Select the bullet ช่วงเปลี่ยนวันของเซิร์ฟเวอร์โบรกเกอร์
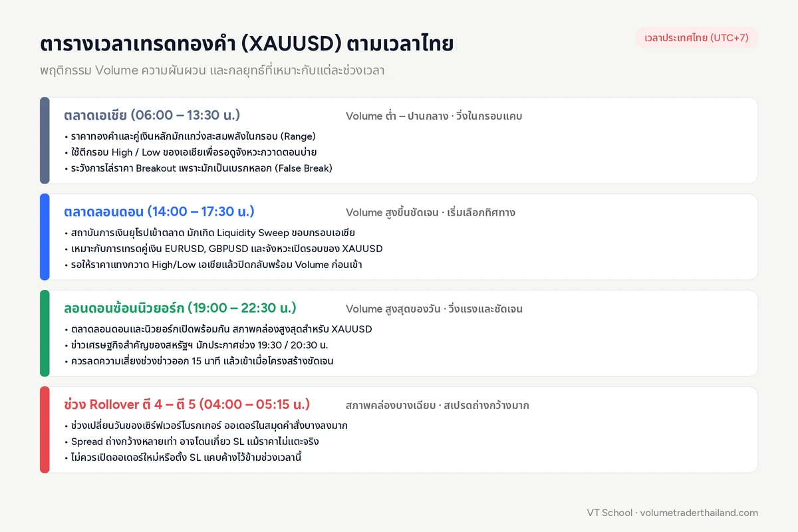The height and width of the screenshot is (532, 798). (206, 426)
